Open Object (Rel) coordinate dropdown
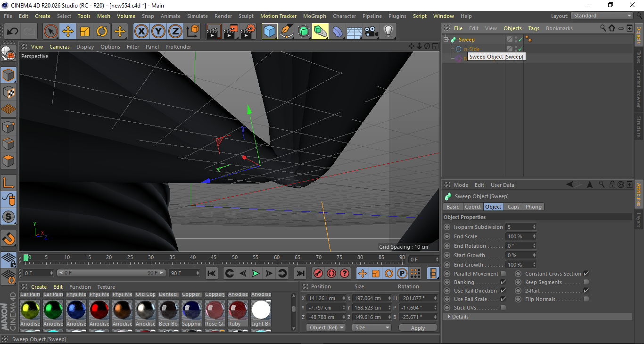The image size is (644, 344). point(326,327)
